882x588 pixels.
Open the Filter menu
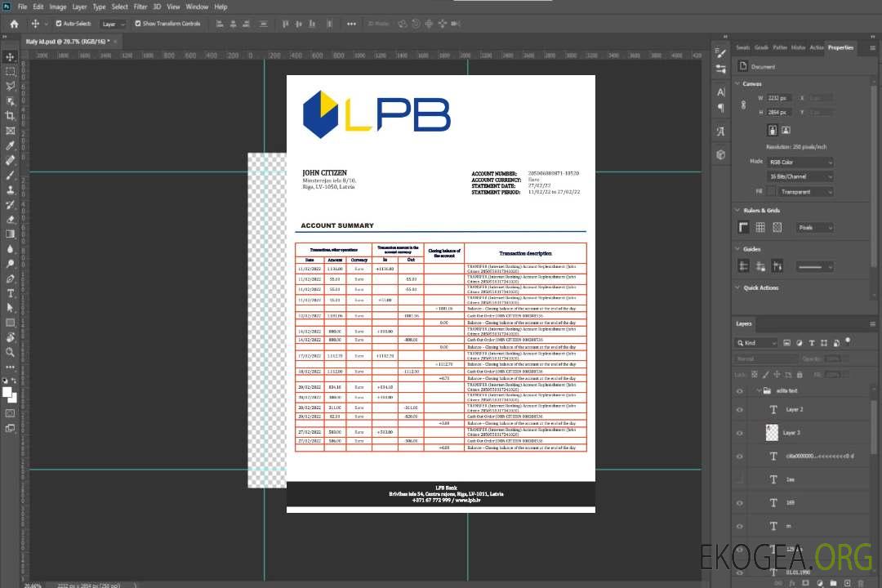[x=140, y=7]
